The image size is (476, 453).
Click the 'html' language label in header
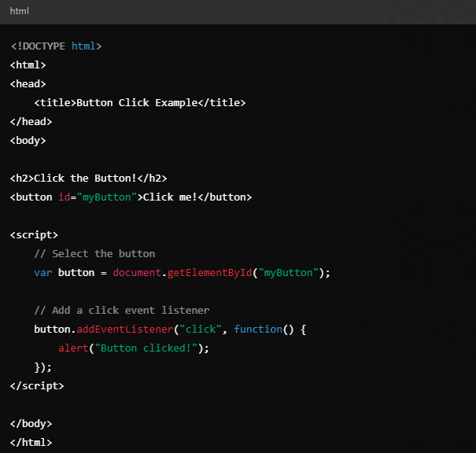(19, 11)
